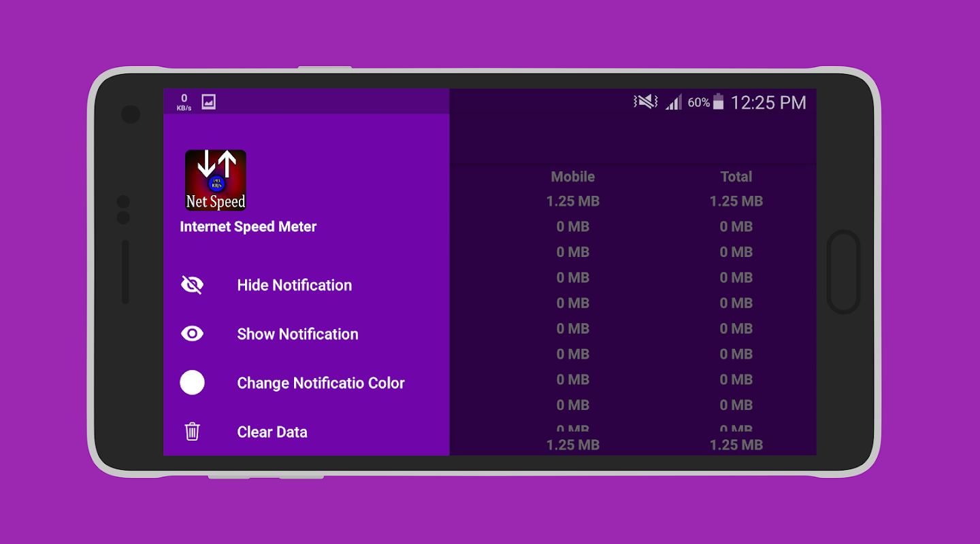Tap the vibrate mute status icon

[645, 102]
